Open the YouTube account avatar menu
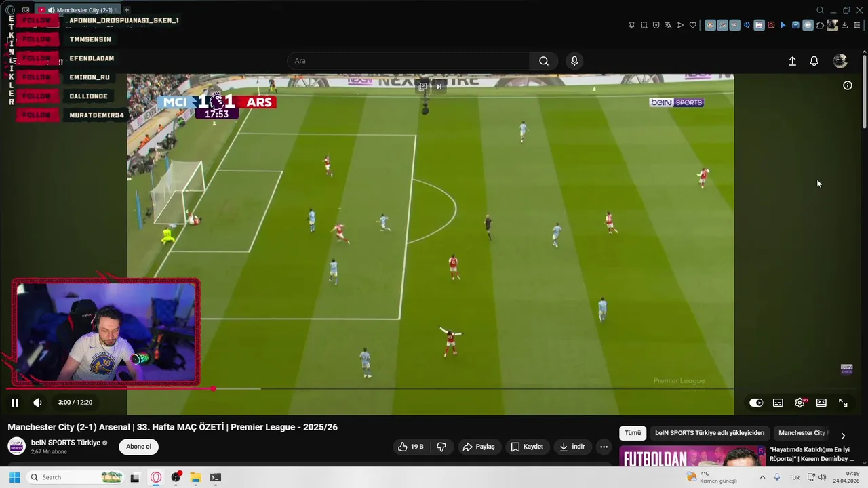Viewport: 868px width, 488px height. click(840, 61)
